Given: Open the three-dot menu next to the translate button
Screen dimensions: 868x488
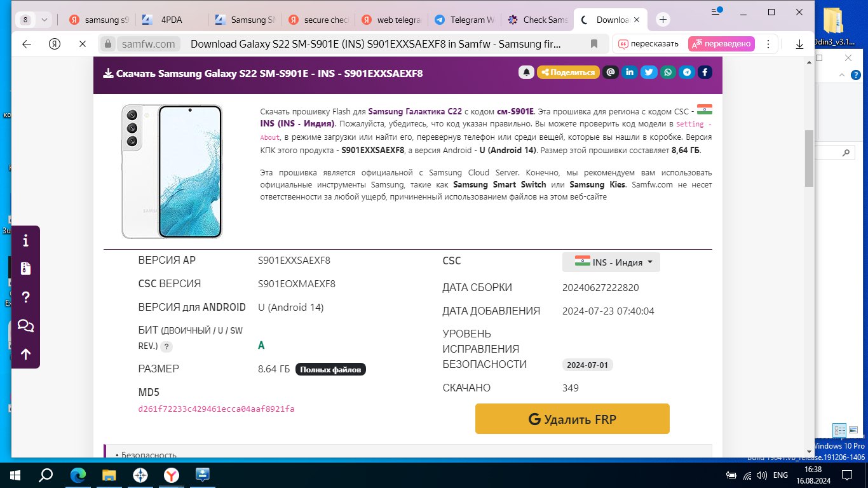Looking at the screenshot, I should (769, 44).
